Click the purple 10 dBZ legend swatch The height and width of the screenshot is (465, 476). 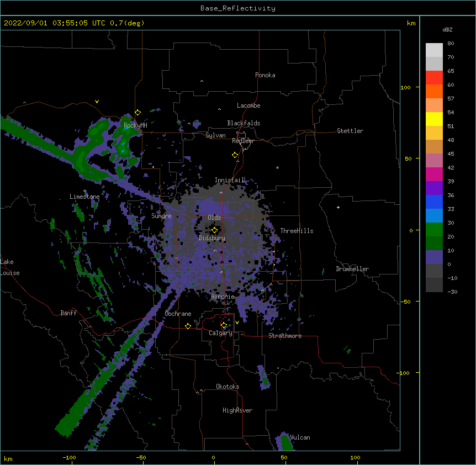click(x=434, y=257)
